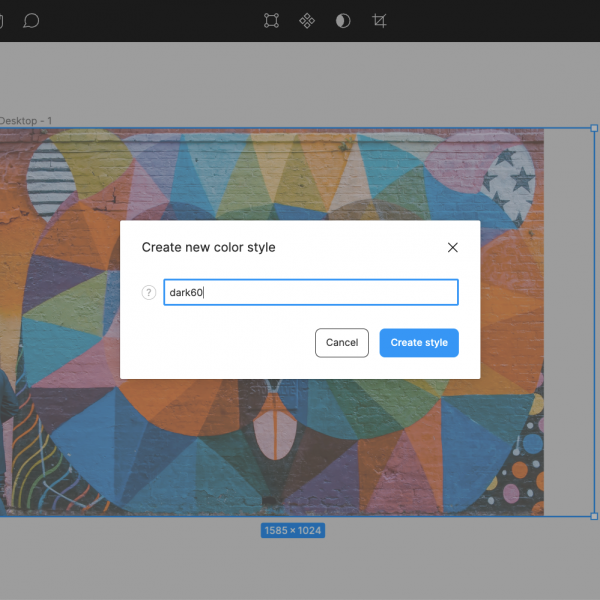Select the Comment tool in the toolbar
This screenshot has width=600, height=600.
click(x=31, y=20)
